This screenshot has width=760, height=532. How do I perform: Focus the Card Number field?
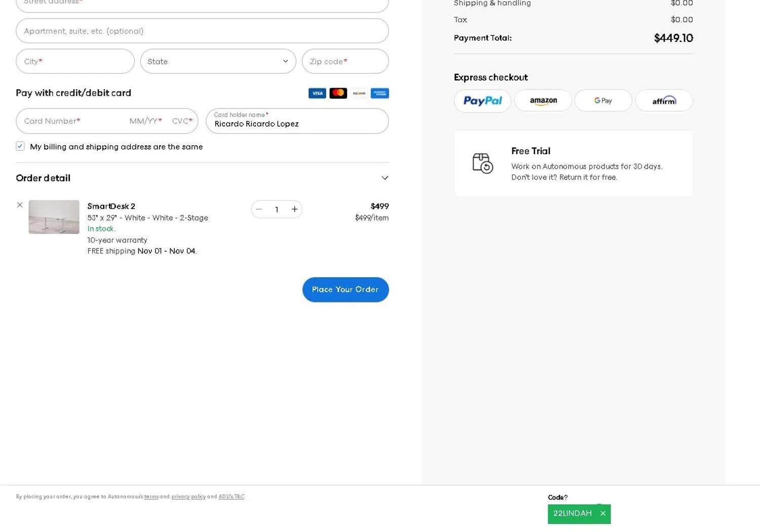click(x=71, y=121)
